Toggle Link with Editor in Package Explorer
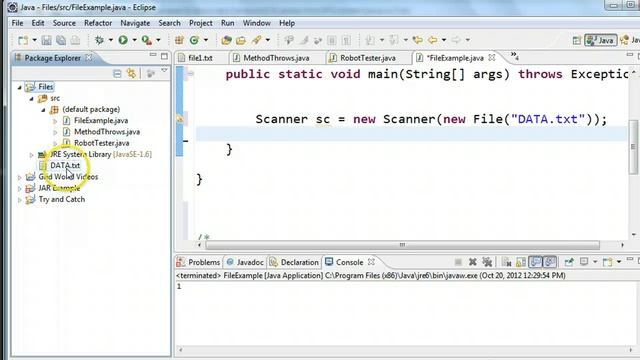Screen dimensions: 640x360 click(x=131, y=73)
